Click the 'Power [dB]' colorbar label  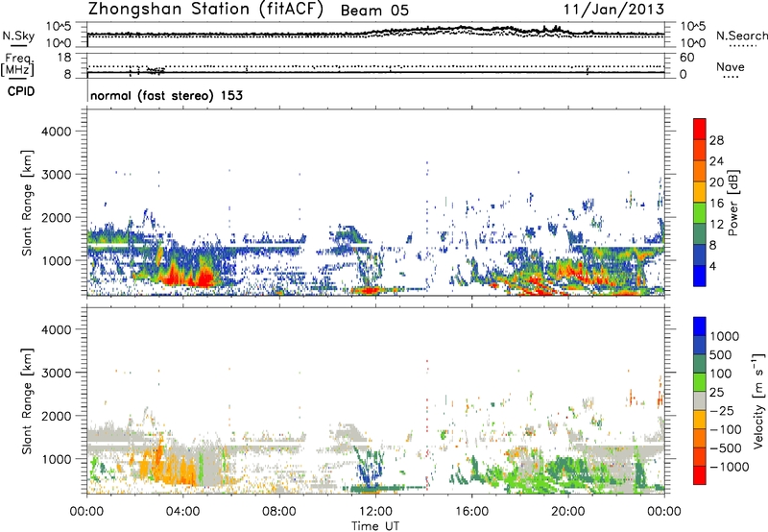[732, 203]
